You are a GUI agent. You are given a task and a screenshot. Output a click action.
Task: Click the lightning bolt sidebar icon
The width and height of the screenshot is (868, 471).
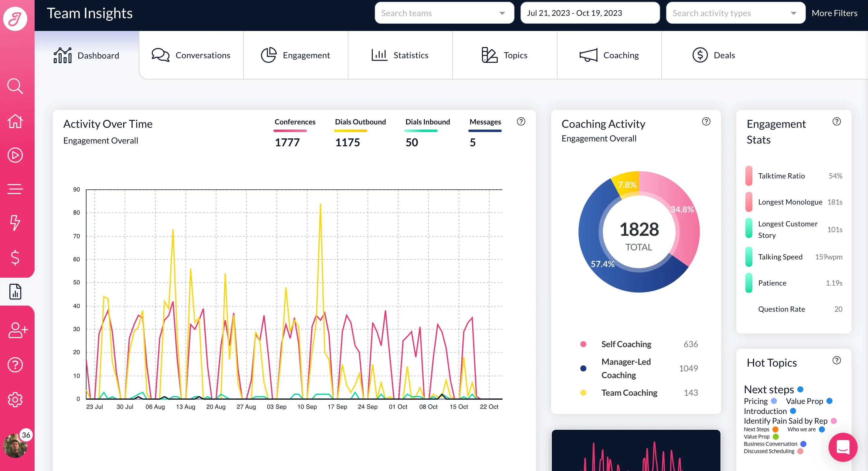[15, 223]
